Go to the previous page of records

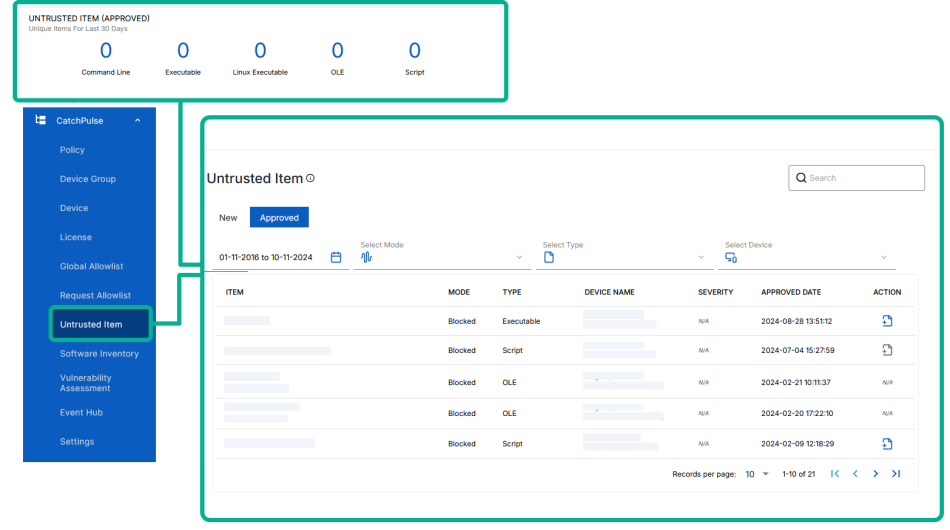point(855,474)
